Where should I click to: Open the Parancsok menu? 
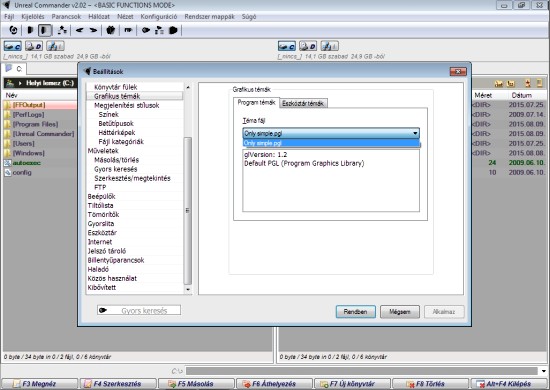[66, 16]
